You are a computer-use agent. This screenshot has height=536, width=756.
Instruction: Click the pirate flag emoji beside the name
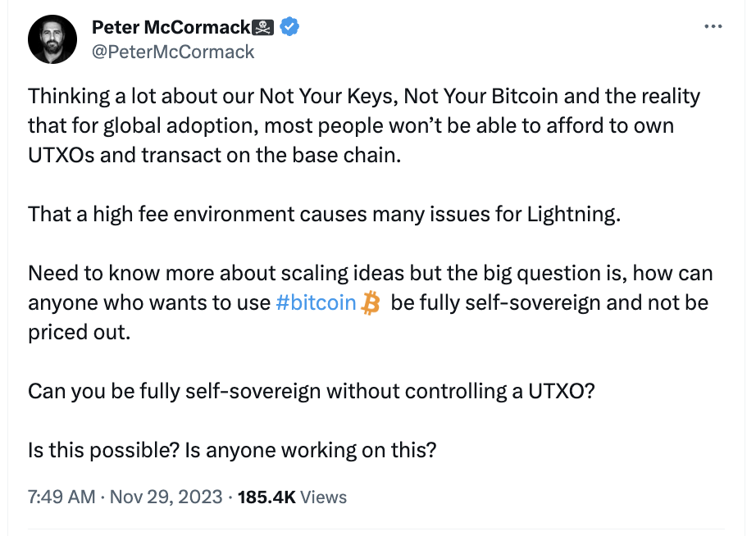pos(263,28)
